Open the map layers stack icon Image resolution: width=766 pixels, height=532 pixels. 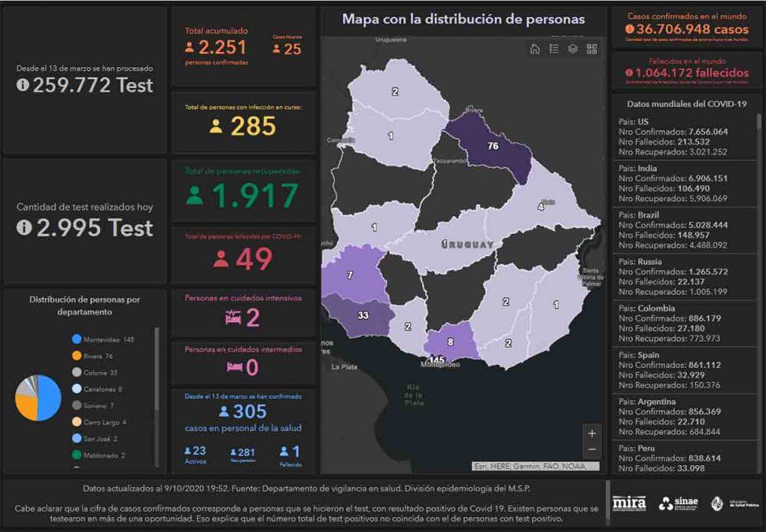[x=573, y=49]
